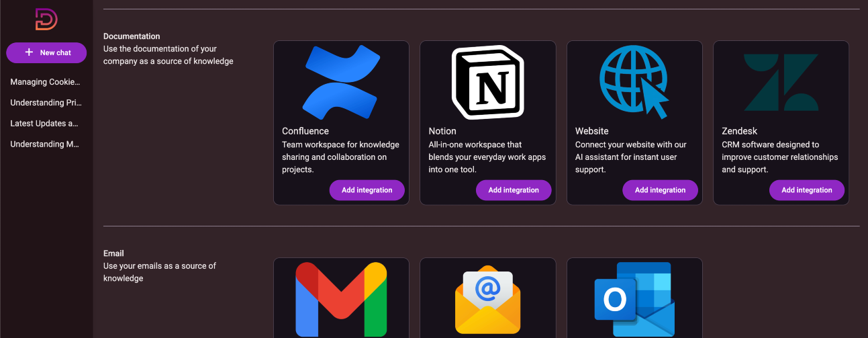Select the Zendesk card title

click(x=740, y=131)
